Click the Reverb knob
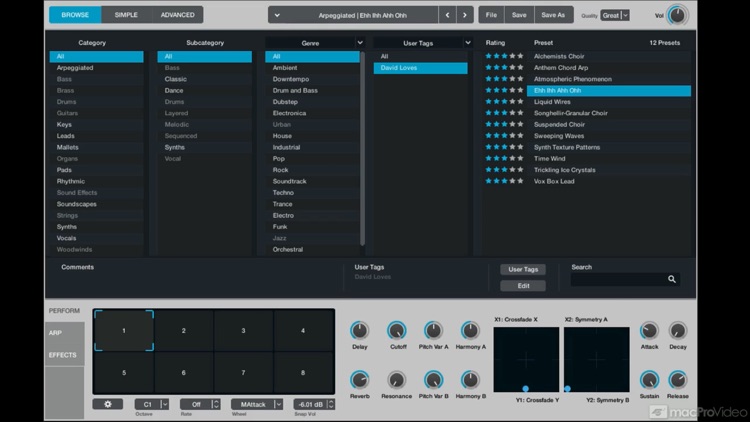 point(359,380)
